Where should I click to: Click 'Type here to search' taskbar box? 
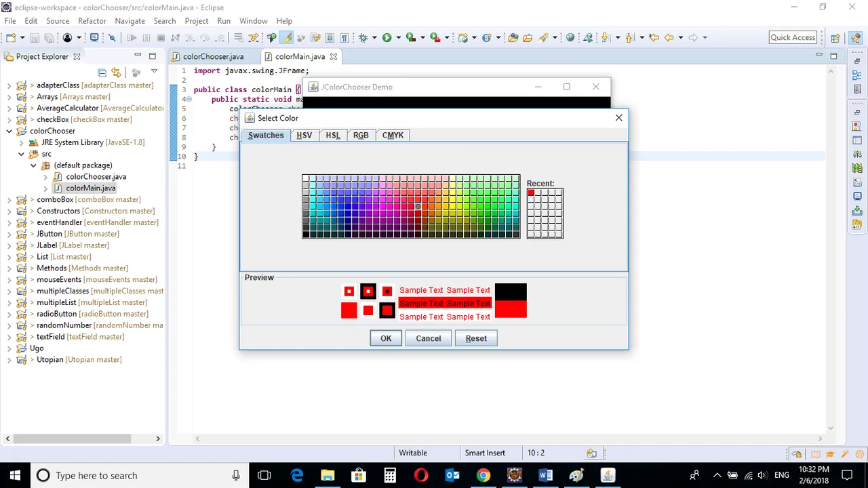pyautogui.click(x=140, y=475)
